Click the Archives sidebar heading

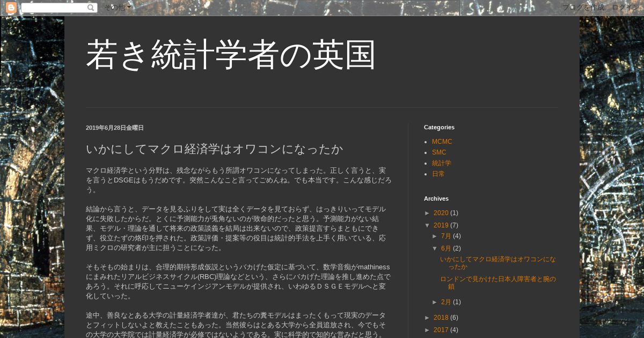[x=436, y=199]
